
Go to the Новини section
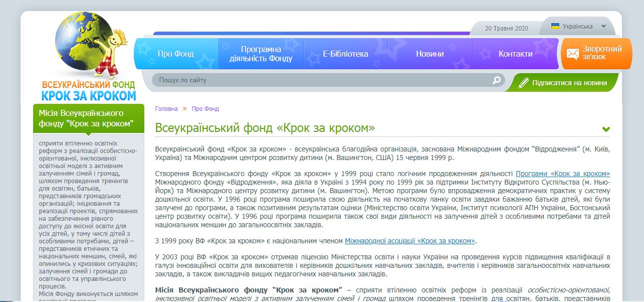[430, 54]
